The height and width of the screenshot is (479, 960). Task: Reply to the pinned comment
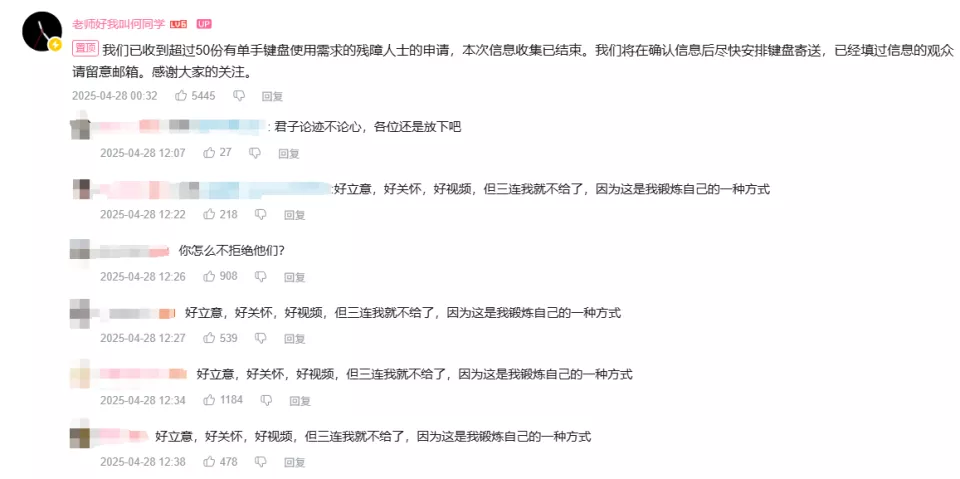pyautogui.click(x=272, y=96)
